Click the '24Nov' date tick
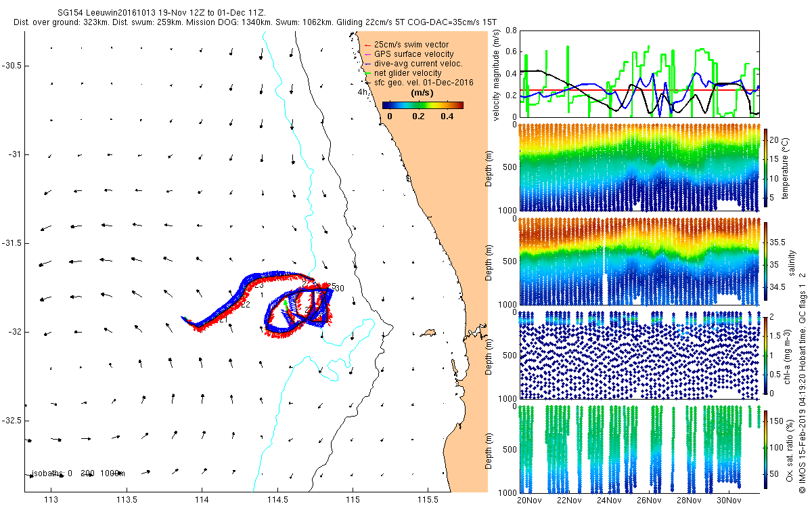The width and height of the screenshot is (812, 508). (x=609, y=501)
